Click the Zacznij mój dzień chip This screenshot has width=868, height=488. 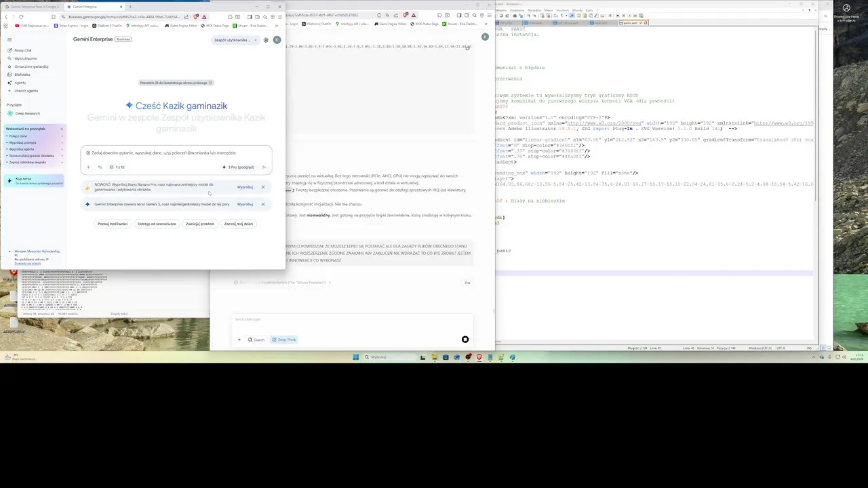239,224
